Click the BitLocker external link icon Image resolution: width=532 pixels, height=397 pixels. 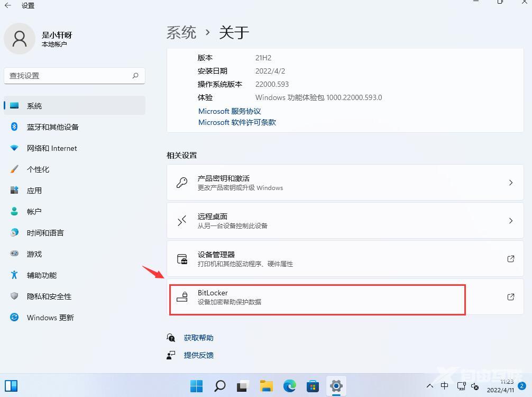pos(510,297)
